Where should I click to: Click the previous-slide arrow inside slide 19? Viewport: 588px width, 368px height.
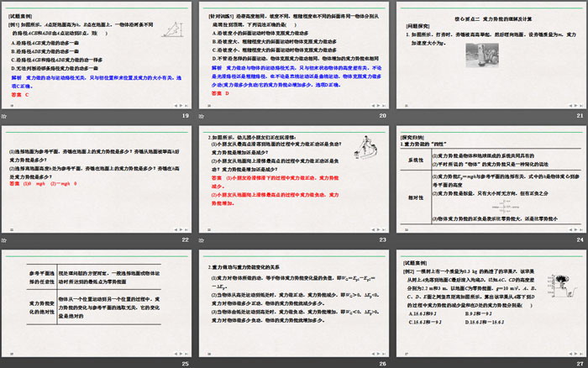176,106
